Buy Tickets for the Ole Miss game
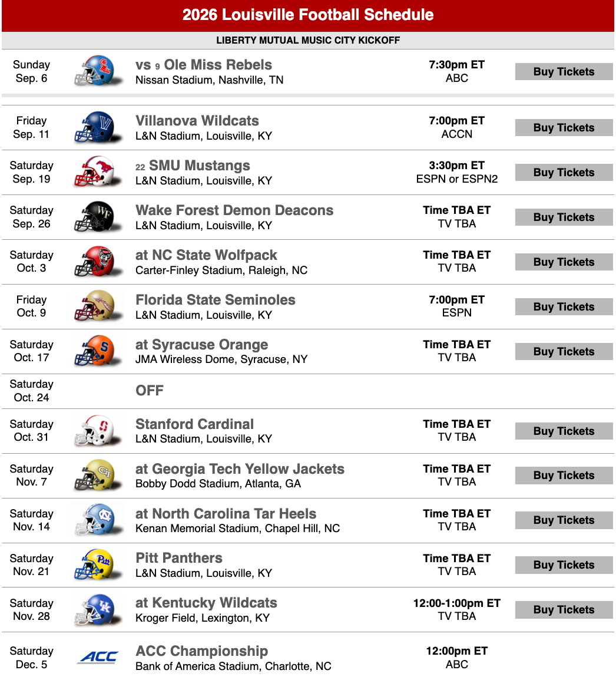The width and height of the screenshot is (616, 680). coord(564,71)
